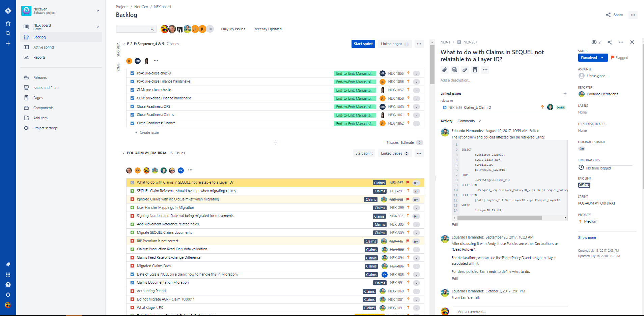Click Show more in the details panel
The image size is (644, 316).
click(x=587, y=238)
